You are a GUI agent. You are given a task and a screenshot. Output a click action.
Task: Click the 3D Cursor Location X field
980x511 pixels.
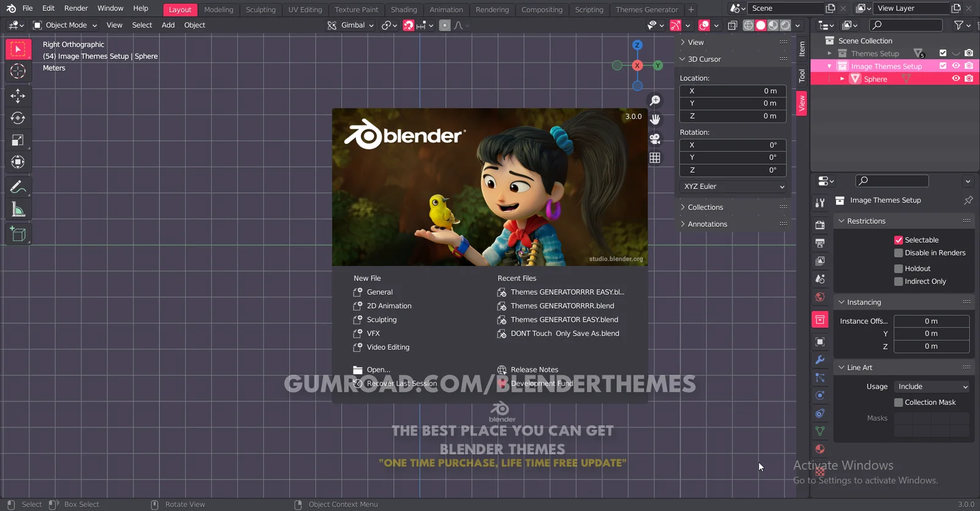(733, 91)
